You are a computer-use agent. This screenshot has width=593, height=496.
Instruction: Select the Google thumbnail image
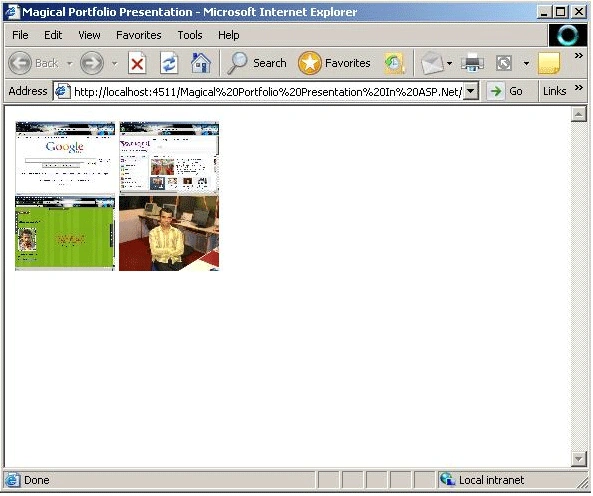click(65, 158)
